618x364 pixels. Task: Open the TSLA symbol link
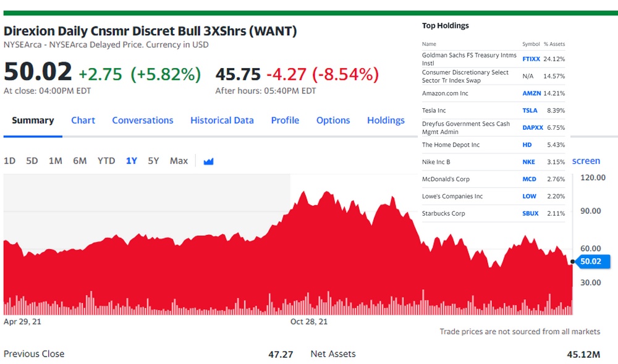pyautogui.click(x=530, y=111)
